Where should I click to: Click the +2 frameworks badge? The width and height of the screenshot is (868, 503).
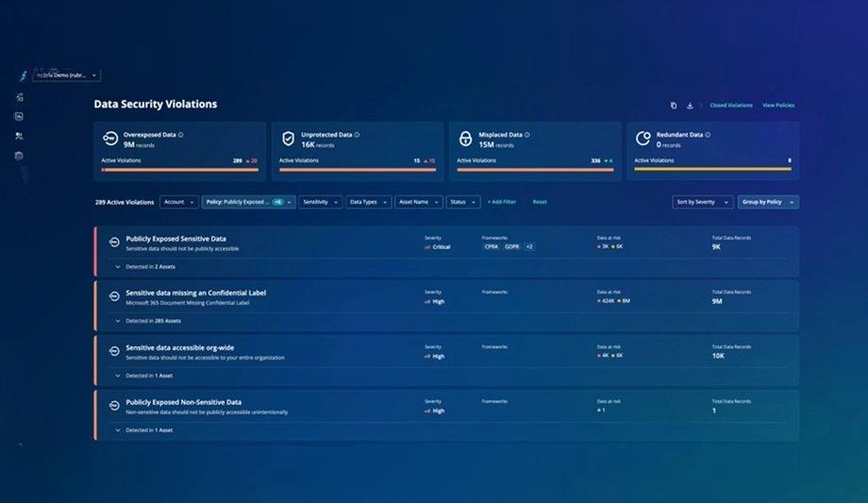[530, 247]
